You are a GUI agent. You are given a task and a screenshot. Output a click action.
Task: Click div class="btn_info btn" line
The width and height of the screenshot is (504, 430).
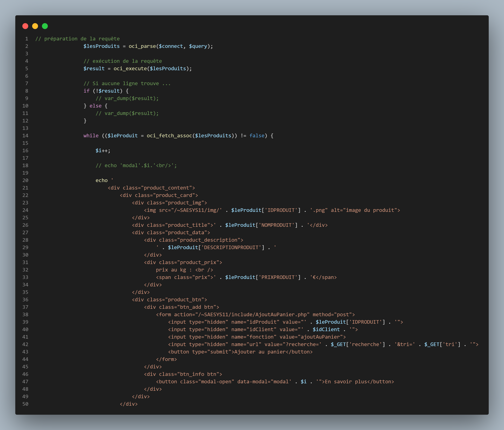coord(183,374)
